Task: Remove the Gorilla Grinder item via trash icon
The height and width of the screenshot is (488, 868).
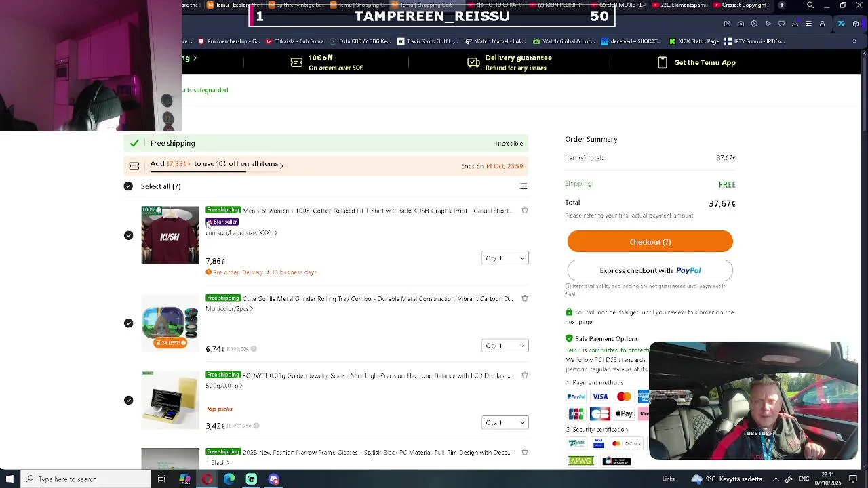Action: [x=525, y=298]
